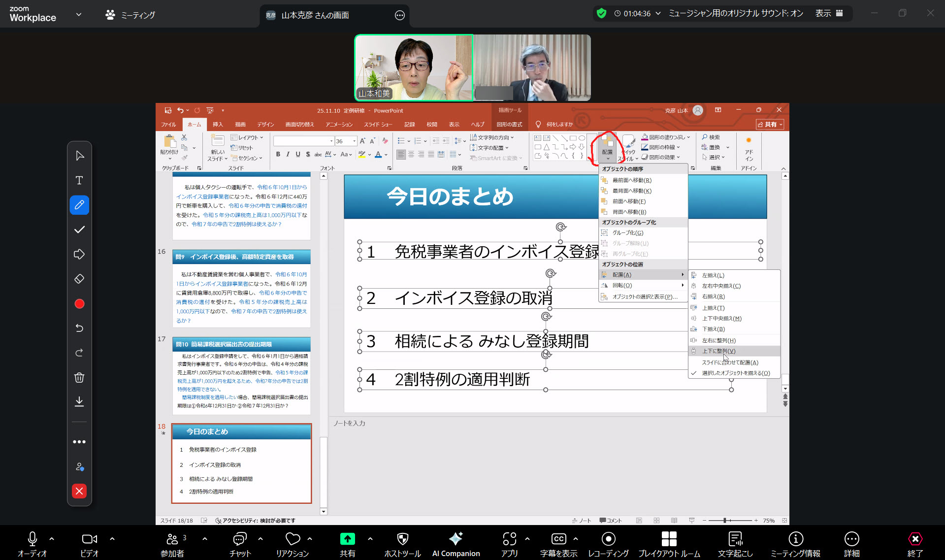Open Breakout Rooms from toolbar

click(669, 544)
